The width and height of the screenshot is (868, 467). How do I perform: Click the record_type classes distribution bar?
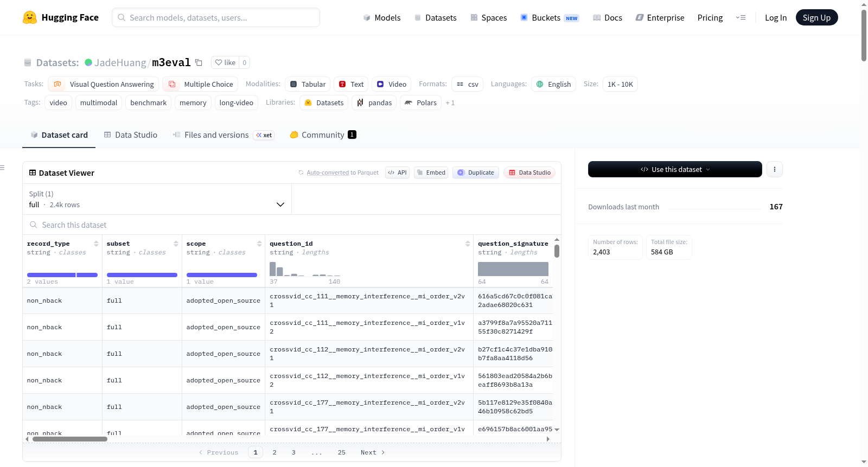[x=62, y=275]
